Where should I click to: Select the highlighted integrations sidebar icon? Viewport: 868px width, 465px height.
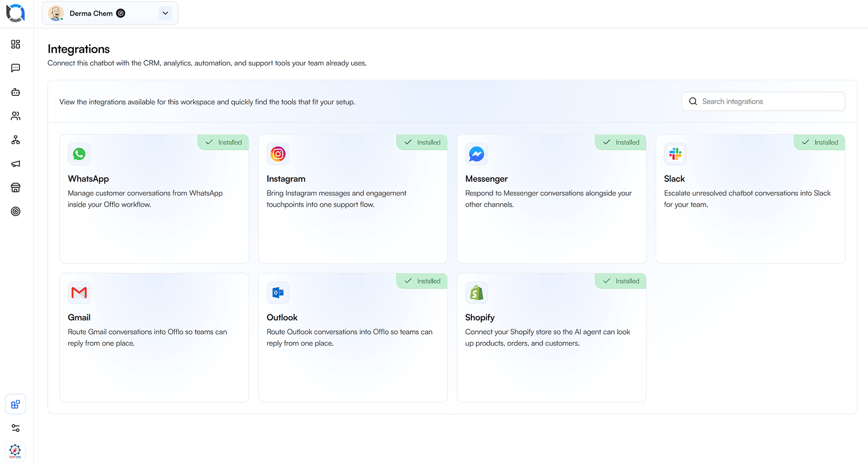pyautogui.click(x=16, y=405)
